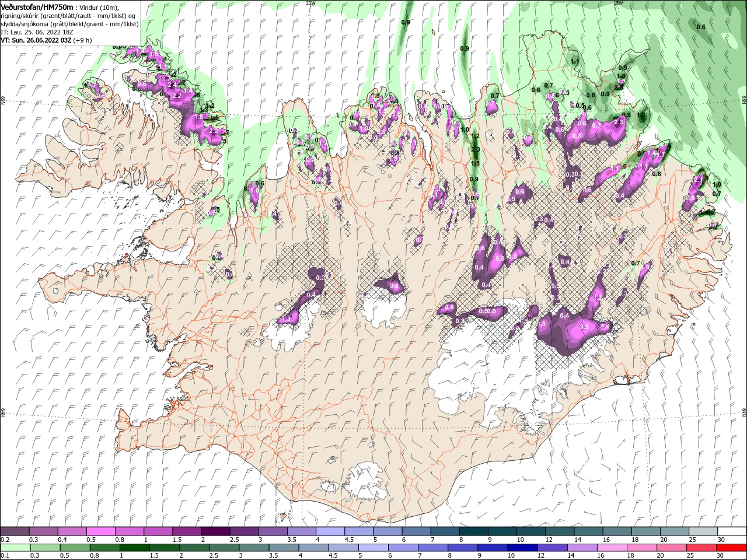747x560 pixels.
Task: Click the '15W' longitude label
Action: [618, 3]
